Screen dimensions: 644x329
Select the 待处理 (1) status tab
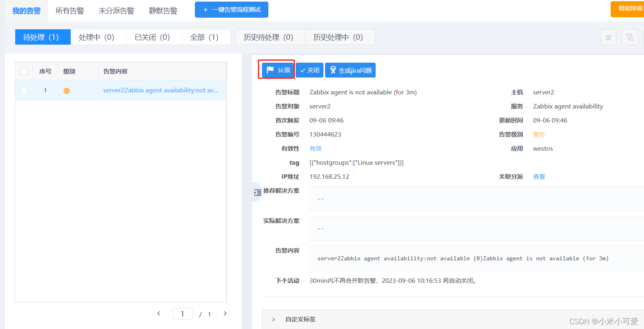[43, 37]
